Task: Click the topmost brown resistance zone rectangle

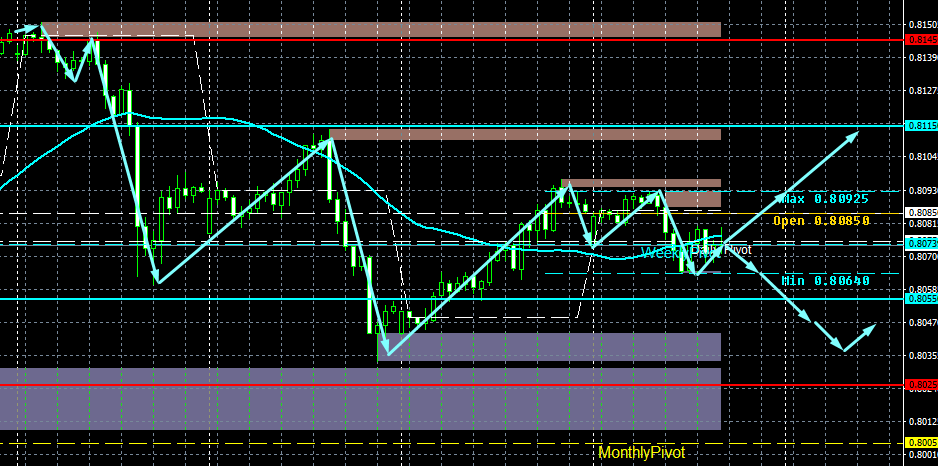Action: 380,29
